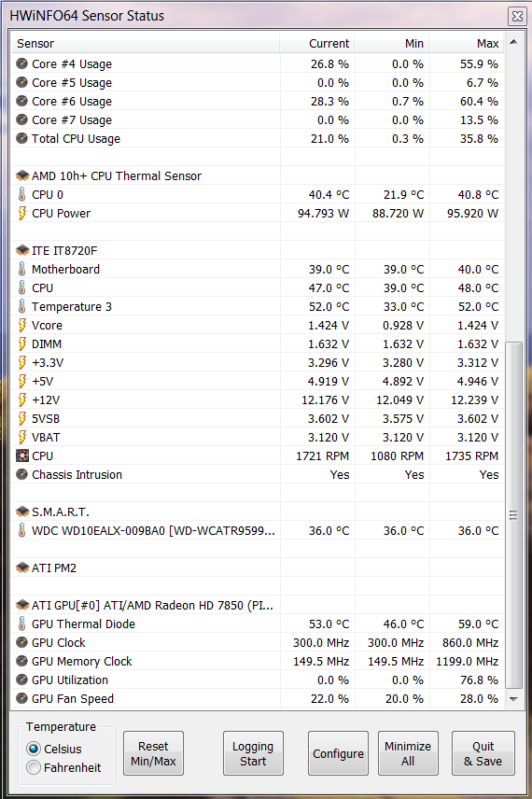Viewport: 532px width, 799px height.
Task: Start logging with Logging Start button
Action: pos(253,753)
